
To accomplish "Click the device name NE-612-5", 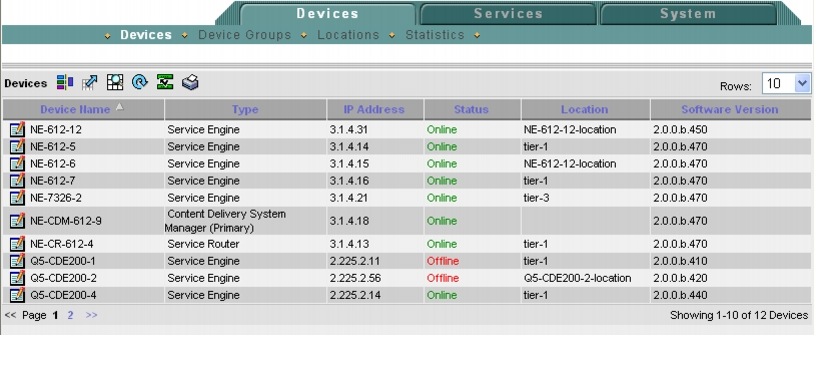I will (x=52, y=147).
